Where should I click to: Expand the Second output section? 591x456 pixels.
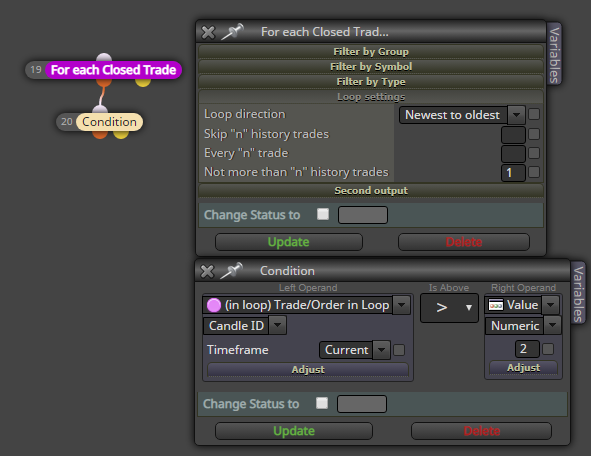(371, 191)
